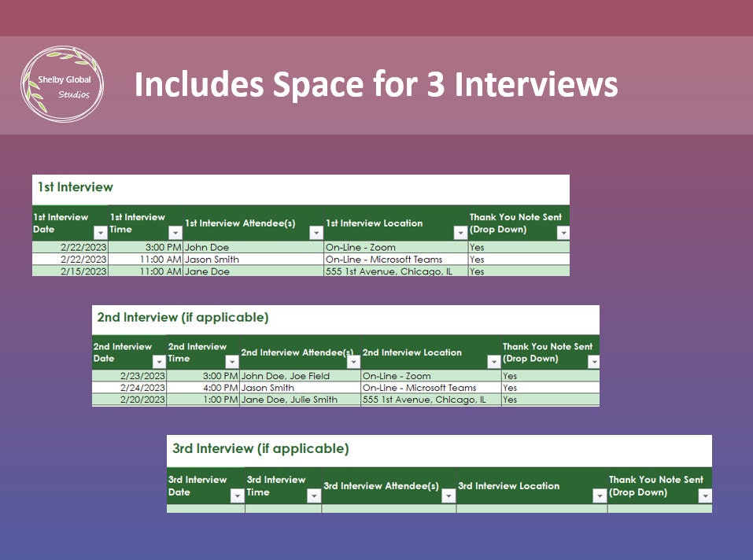The image size is (753, 560).
Task: Open Thank You Note Sent filter in 1st table
Action: click(562, 231)
